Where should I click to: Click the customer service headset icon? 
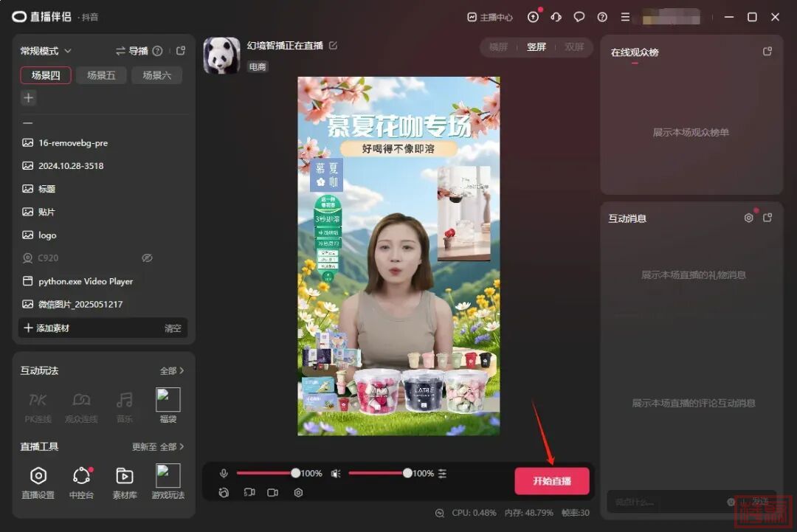[556, 17]
